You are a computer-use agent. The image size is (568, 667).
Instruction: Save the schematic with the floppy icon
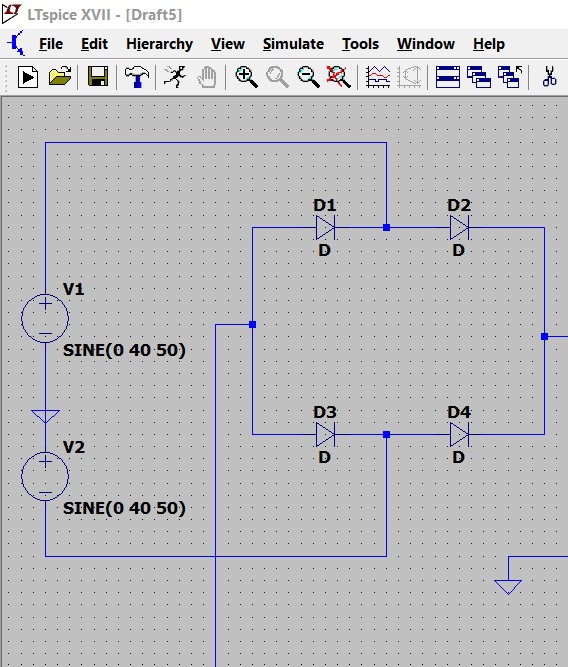(98, 77)
